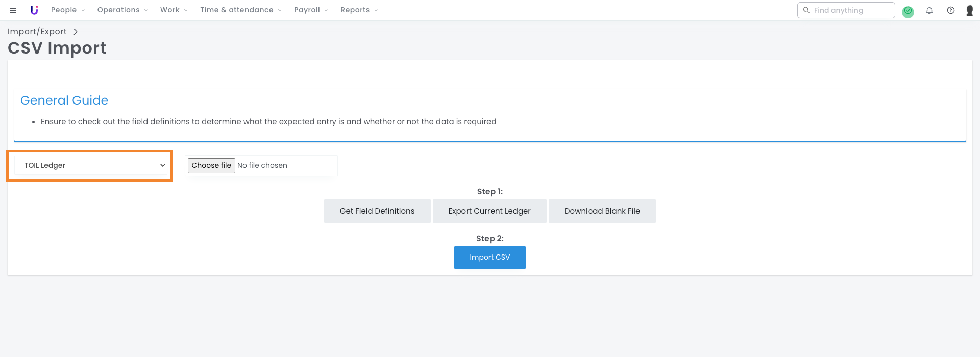This screenshot has height=357, width=980.
Task: Expand the TOIL Ledger import type dropdown
Action: pos(91,165)
